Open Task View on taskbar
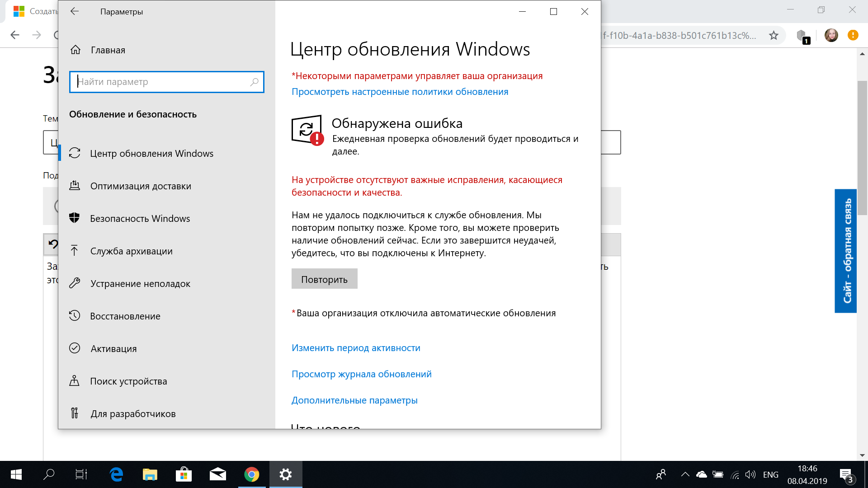This screenshot has height=488, width=868. pos(81,474)
